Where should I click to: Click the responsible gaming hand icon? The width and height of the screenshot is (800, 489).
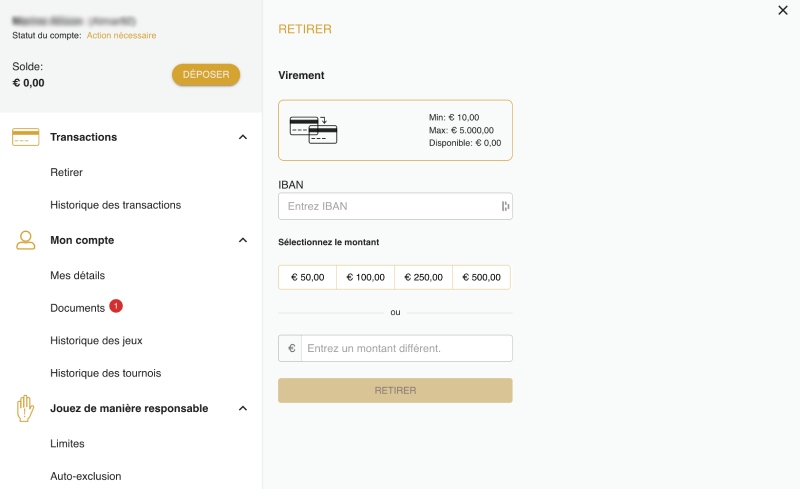25,408
